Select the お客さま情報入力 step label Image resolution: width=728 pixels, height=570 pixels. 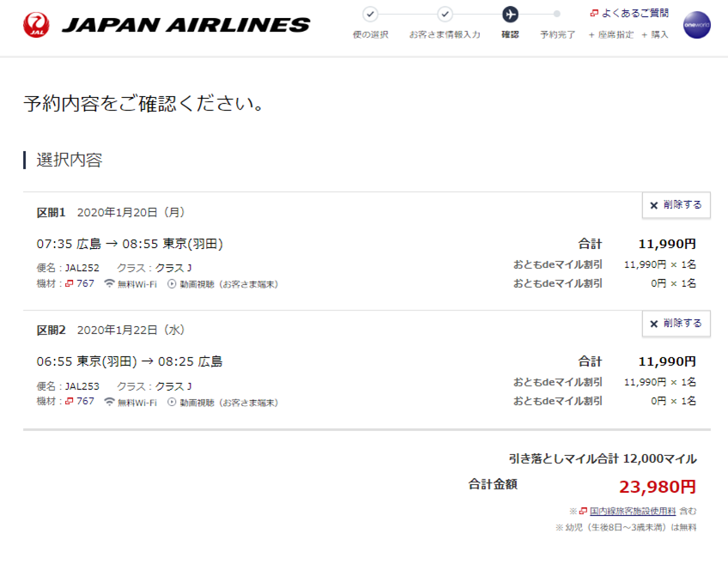pyautogui.click(x=445, y=34)
